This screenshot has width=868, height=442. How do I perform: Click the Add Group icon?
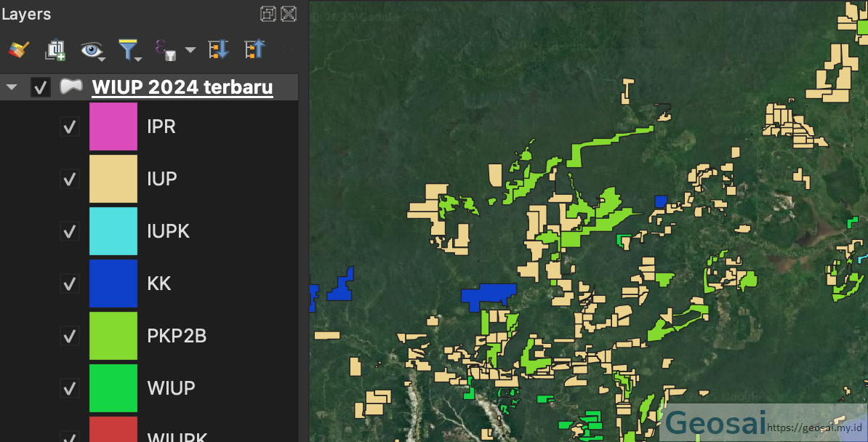pyautogui.click(x=55, y=49)
